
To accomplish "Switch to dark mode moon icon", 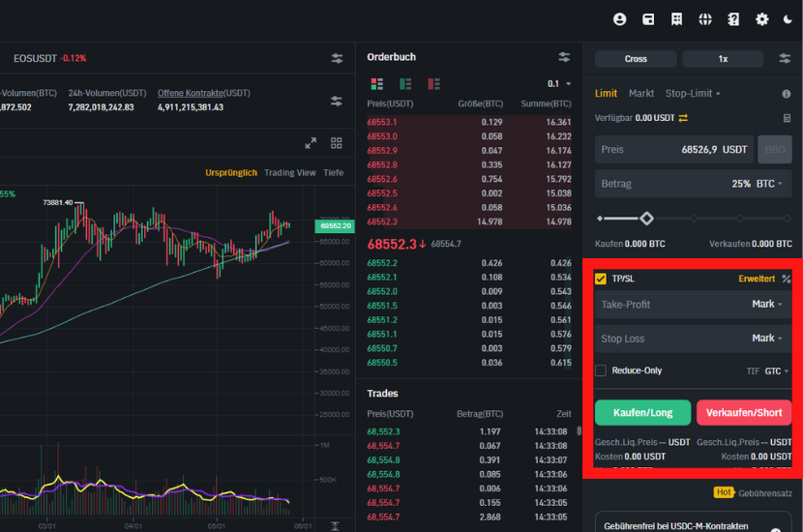I will point(788,19).
